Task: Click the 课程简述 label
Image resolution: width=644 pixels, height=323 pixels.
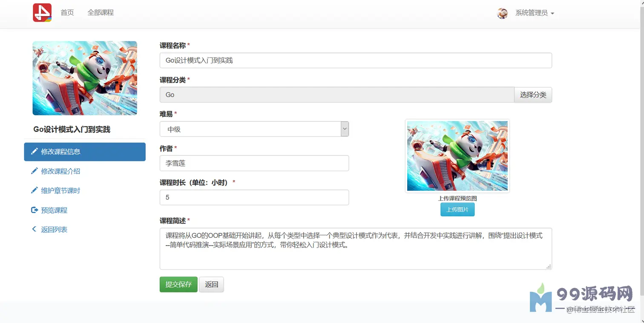Action: 172,220
